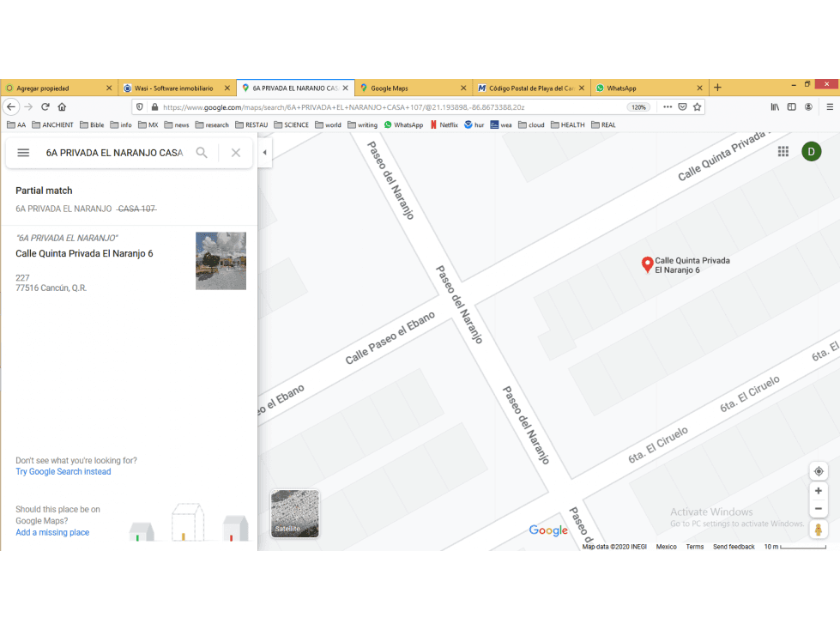Open the Google account avatar D
The height and width of the screenshot is (630, 840).
click(811, 152)
